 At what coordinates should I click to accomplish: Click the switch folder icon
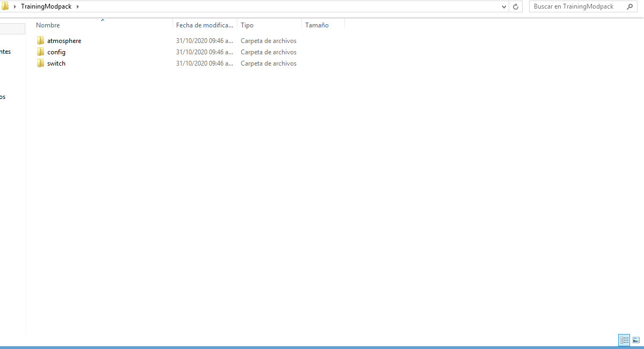40,63
